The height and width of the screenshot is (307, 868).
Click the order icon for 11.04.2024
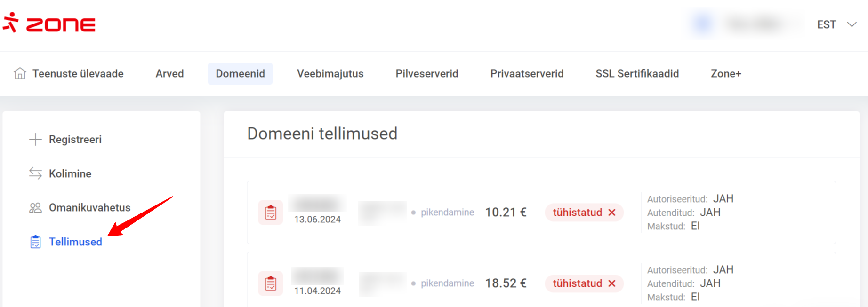[x=271, y=283]
